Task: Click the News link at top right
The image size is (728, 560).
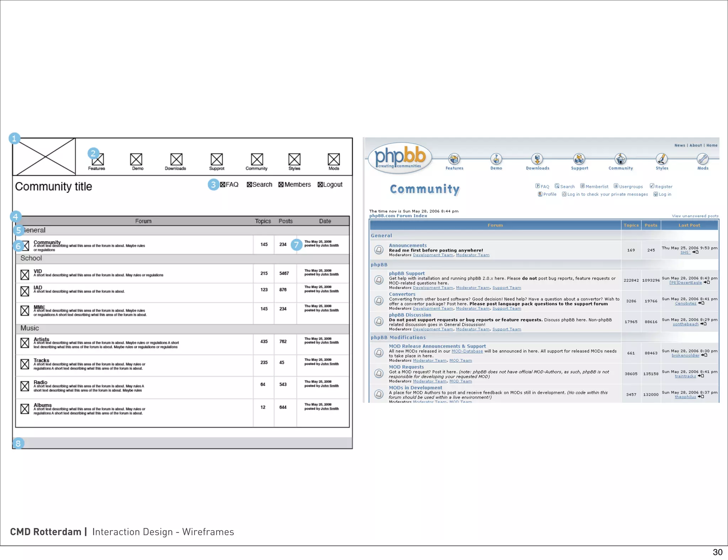Action: point(680,145)
